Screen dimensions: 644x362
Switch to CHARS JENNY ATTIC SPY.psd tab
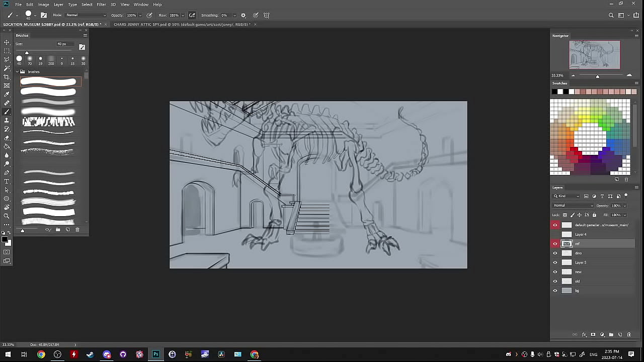(182, 24)
